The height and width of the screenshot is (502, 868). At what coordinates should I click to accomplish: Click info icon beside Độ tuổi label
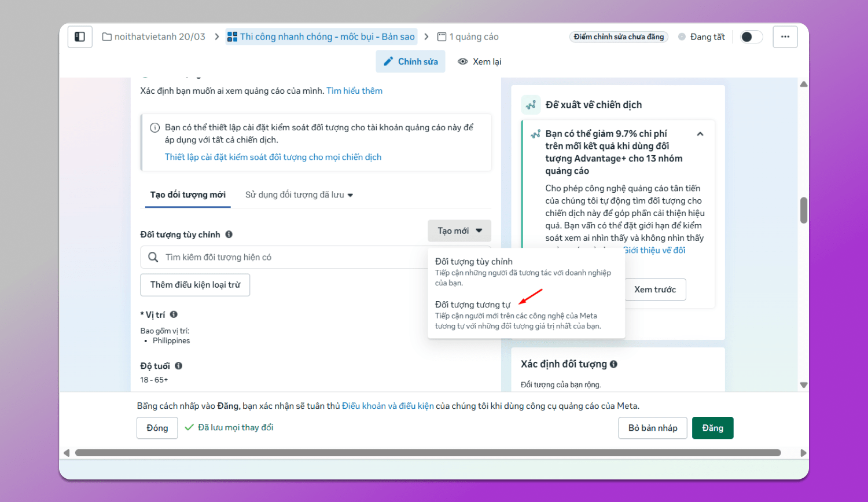179,366
